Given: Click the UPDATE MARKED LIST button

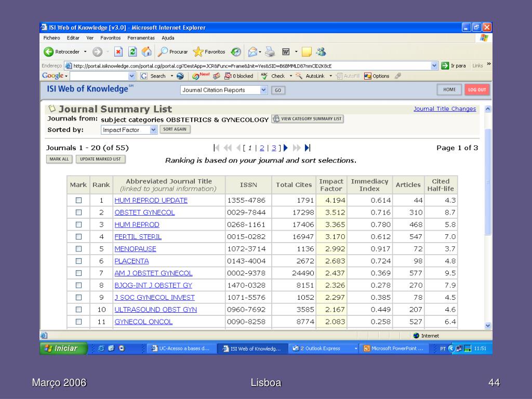Looking at the screenshot, I should coord(100,159).
